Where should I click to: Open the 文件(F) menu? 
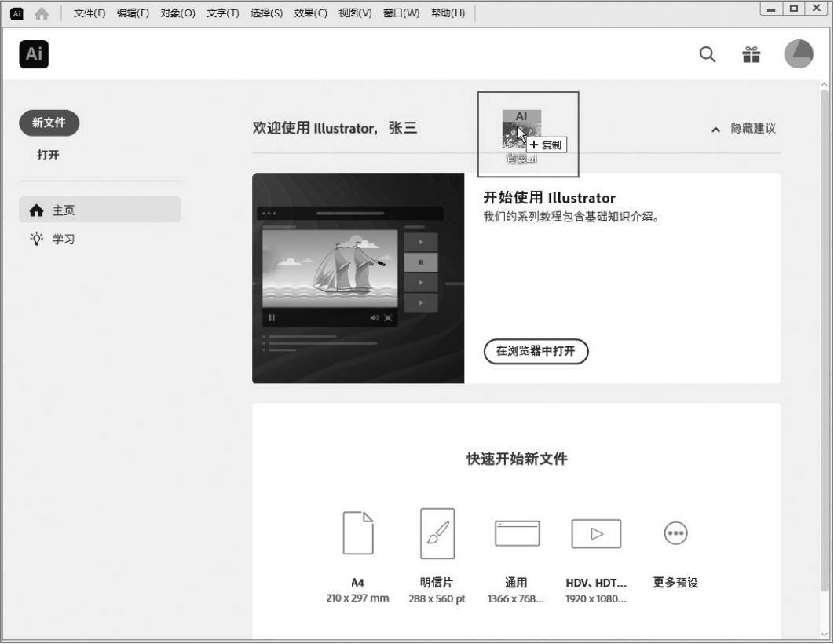90,13
